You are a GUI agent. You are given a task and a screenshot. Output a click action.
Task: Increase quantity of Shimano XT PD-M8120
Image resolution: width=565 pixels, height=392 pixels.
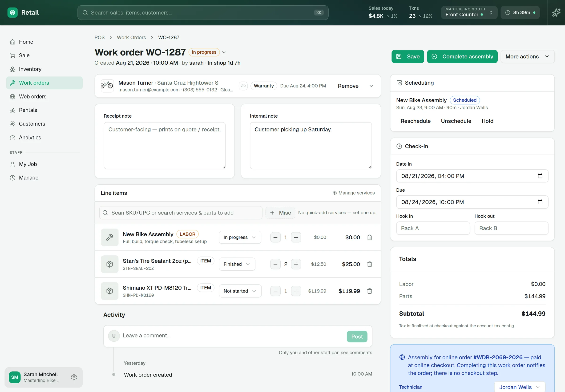click(296, 291)
